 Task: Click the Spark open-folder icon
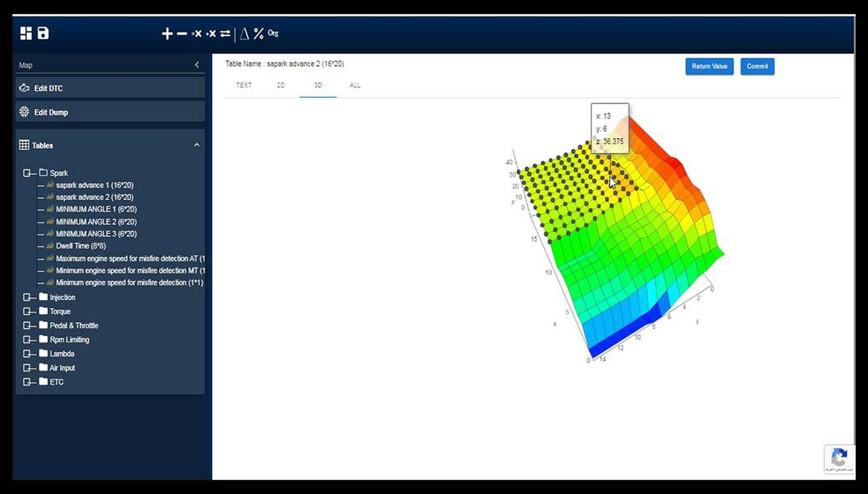tap(43, 172)
